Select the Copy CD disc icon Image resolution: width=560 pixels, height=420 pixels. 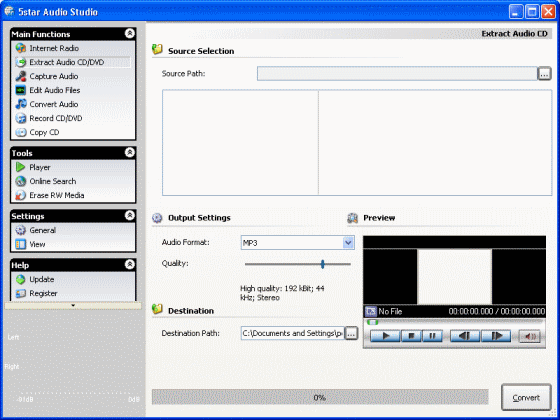[x=21, y=132]
